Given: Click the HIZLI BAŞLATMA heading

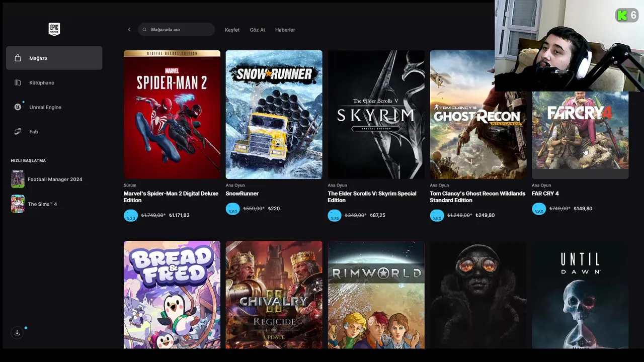Looking at the screenshot, I should pyautogui.click(x=28, y=160).
